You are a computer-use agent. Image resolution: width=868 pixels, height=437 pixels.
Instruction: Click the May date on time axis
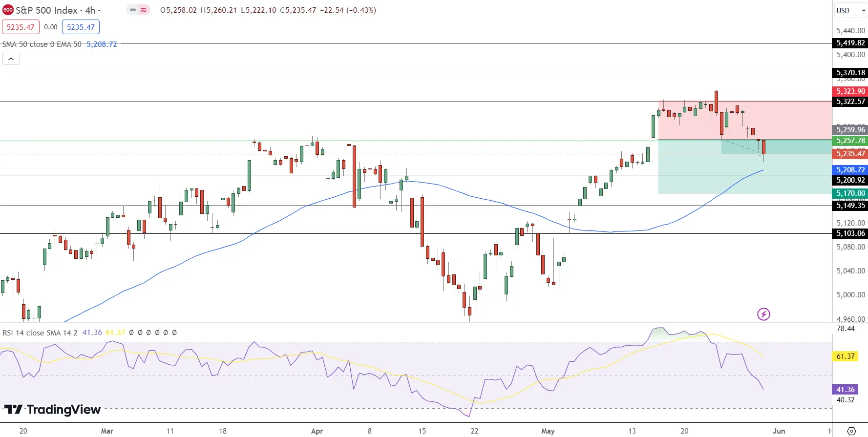coord(548,431)
